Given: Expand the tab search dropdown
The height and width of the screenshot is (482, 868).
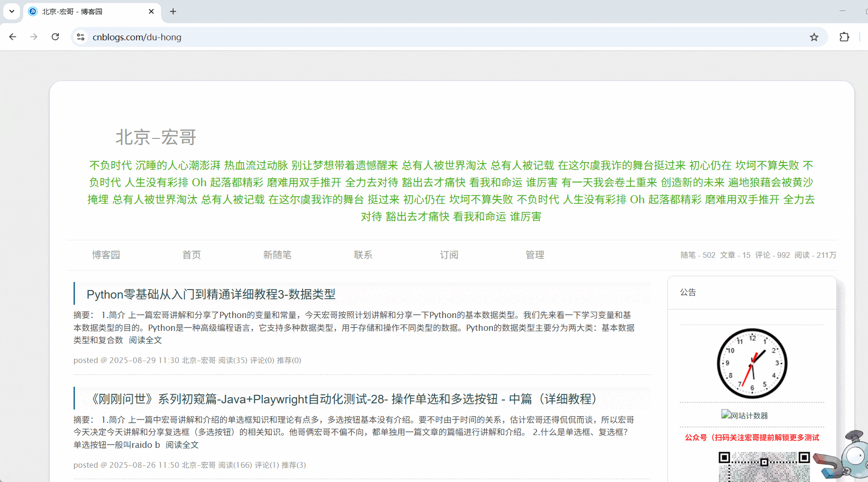Looking at the screenshot, I should tap(12, 11).
